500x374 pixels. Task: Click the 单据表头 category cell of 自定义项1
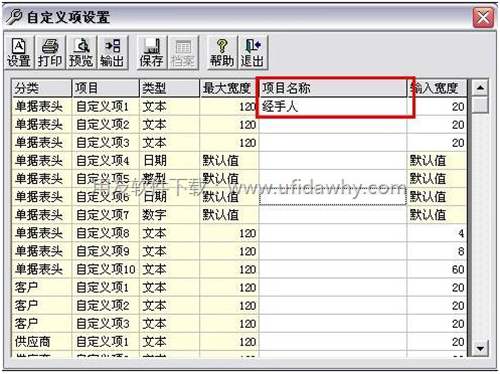42,107
